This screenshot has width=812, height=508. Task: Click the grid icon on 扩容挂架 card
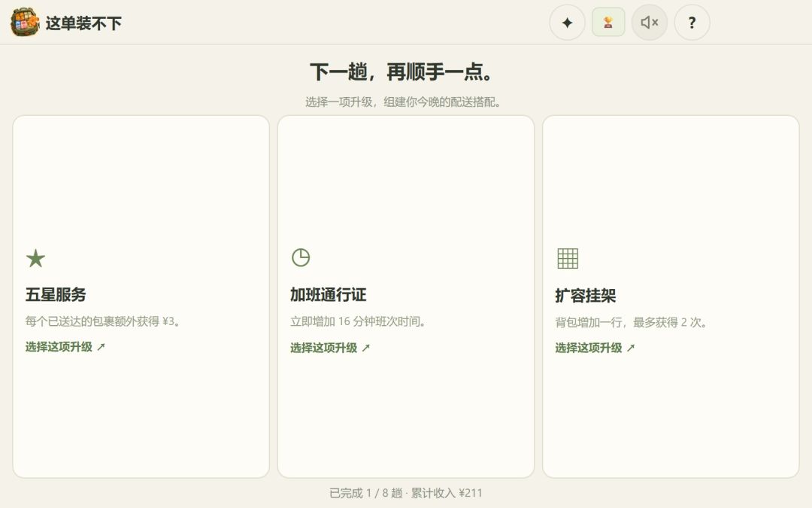pyautogui.click(x=568, y=258)
